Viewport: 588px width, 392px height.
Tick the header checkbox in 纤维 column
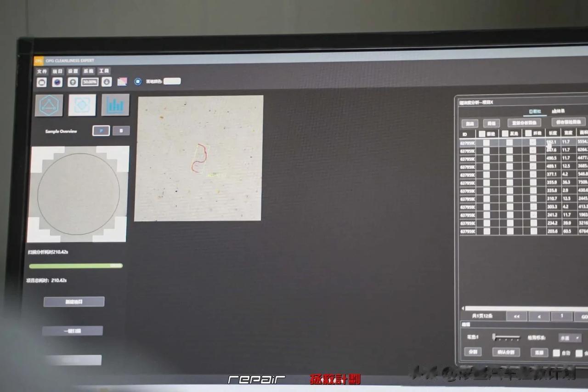528,133
